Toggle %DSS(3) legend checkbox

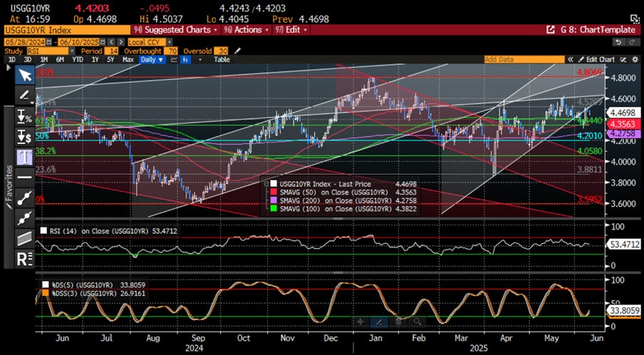46,294
